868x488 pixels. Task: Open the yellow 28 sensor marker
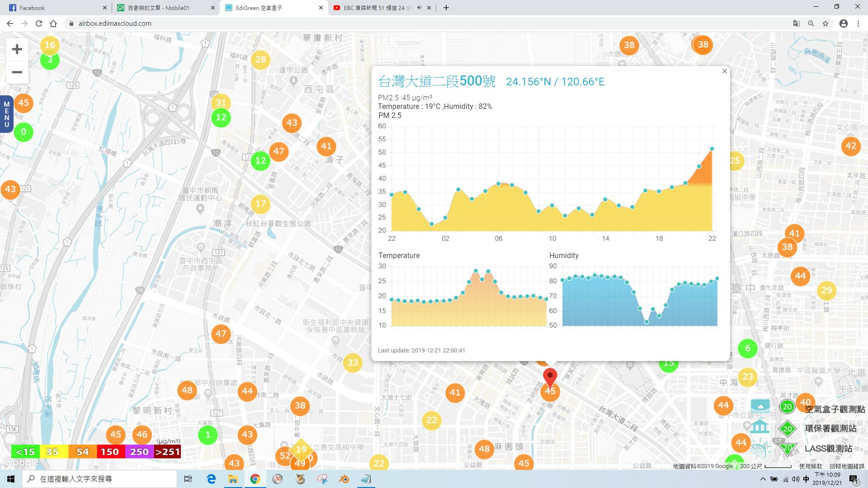pyautogui.click(x=260, y=59)
